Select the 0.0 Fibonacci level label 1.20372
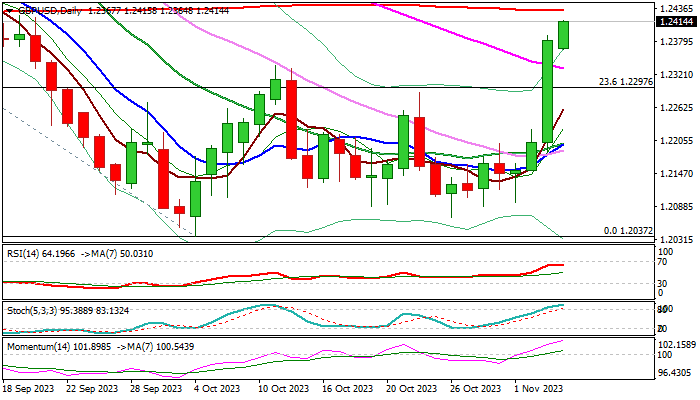Image resolution: width=700 pixels, height=400 pixels. pyautogui.click(x=629, y=230)
